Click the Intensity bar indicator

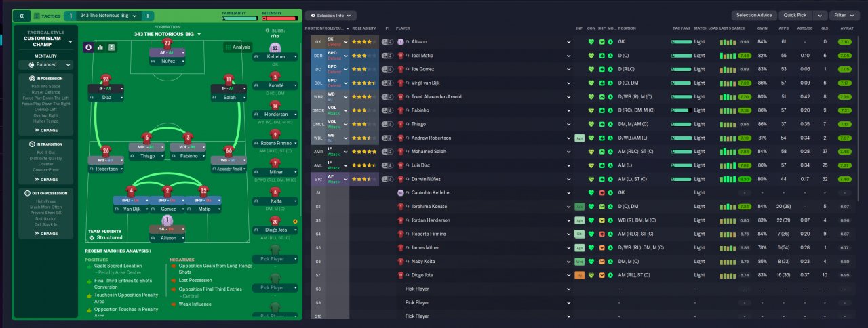[x=278, y=18]
